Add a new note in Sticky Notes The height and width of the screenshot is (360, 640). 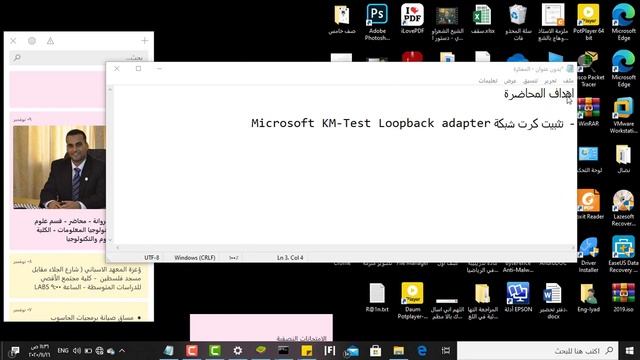[144, 41]
